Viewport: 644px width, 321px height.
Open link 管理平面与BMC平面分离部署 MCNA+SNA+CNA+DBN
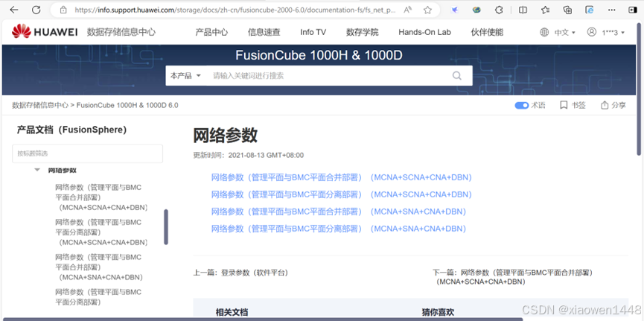click(339, 229)
